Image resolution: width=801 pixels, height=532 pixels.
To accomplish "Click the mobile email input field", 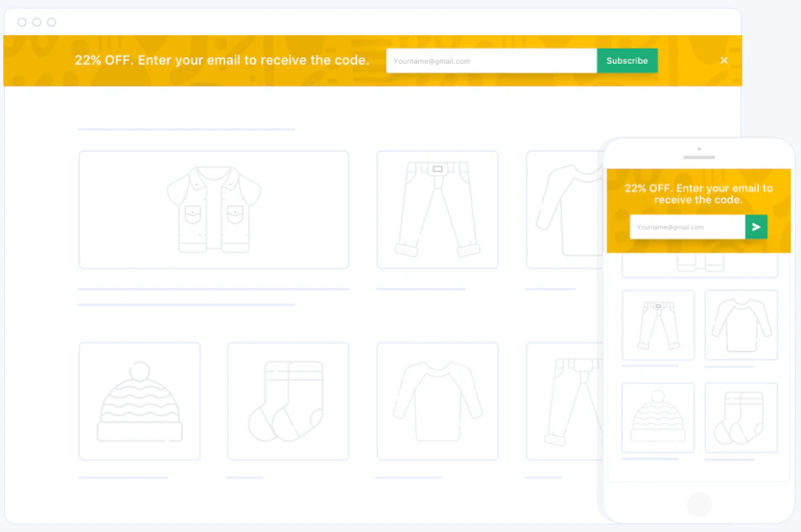I will pos(688,227).
